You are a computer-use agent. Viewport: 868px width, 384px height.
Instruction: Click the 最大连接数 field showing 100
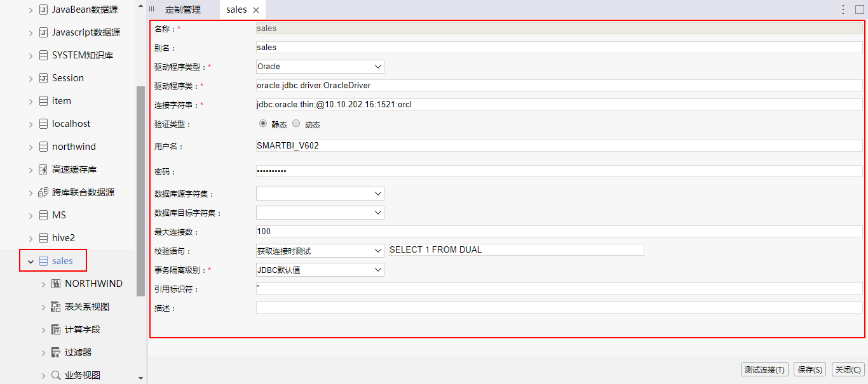(x=559, y=231)
